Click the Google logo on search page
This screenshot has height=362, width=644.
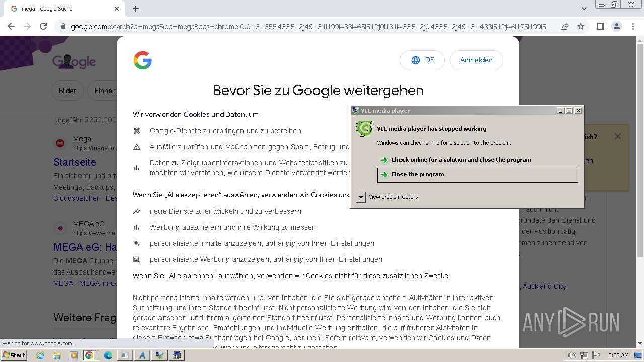[74, 62]
